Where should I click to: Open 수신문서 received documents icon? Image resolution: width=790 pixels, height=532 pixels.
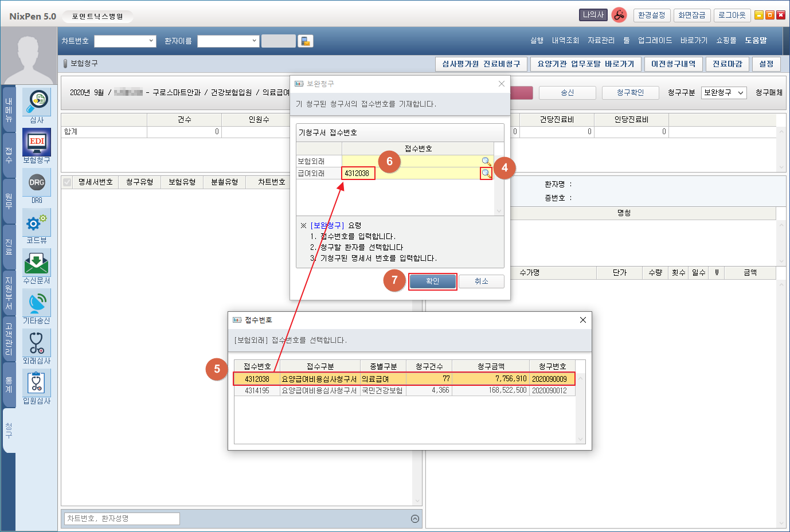pyautogui.click(x=37, y=263)
